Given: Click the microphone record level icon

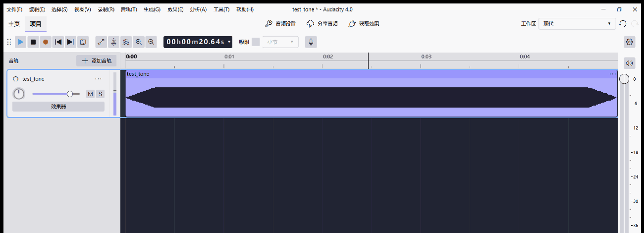Looking at the screenshot, I should pyautogui.click(x=311, y=42).
